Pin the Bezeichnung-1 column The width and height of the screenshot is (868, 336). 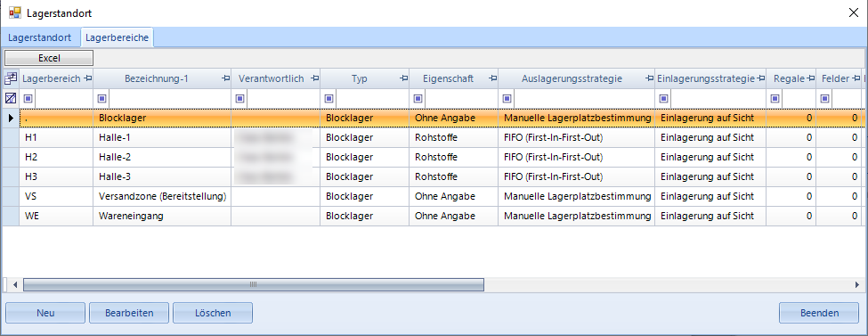pos(225,78)
